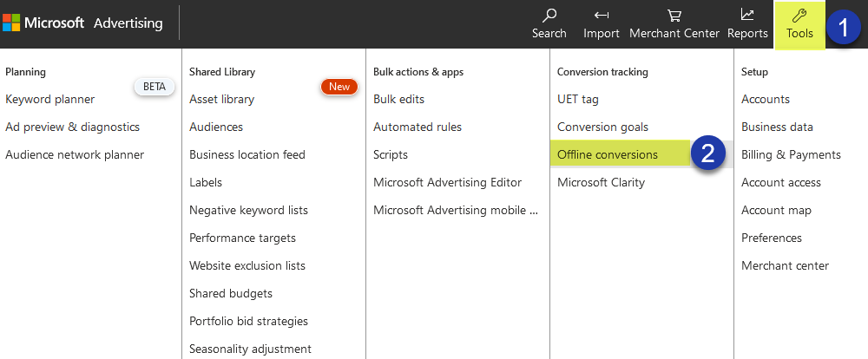This screenshot has height=359, width=868.
Task: Open Business data
Action: tap(777, 127)
